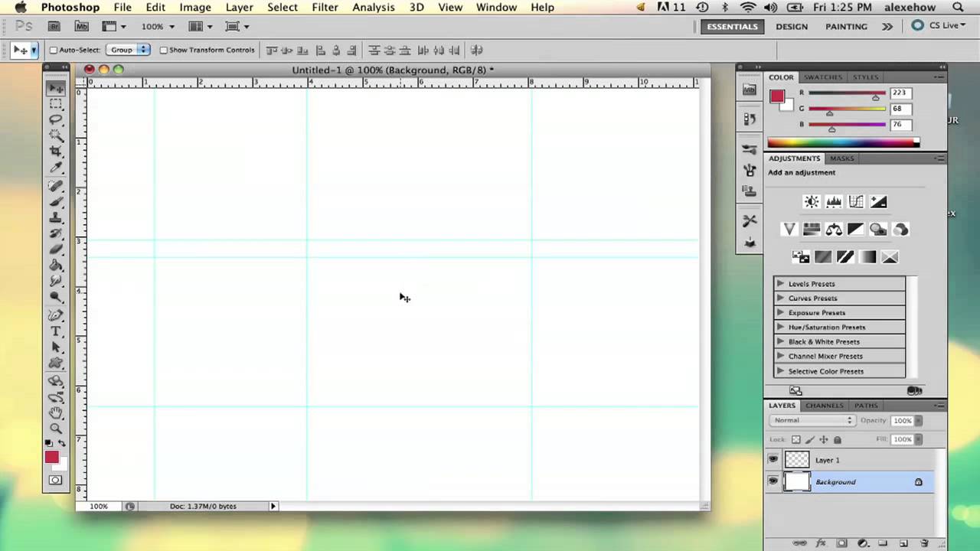Add a Levels adjustment
980x551 pixels.
[834, 202]
